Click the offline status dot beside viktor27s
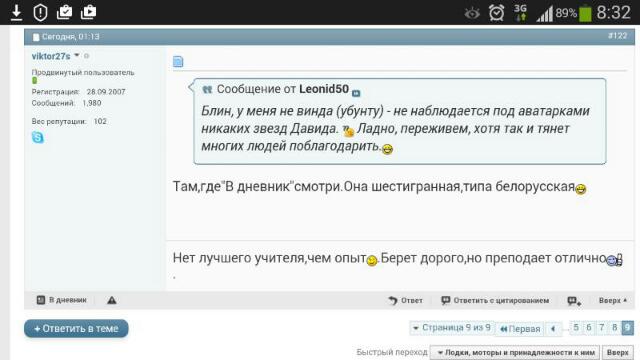 87,56
